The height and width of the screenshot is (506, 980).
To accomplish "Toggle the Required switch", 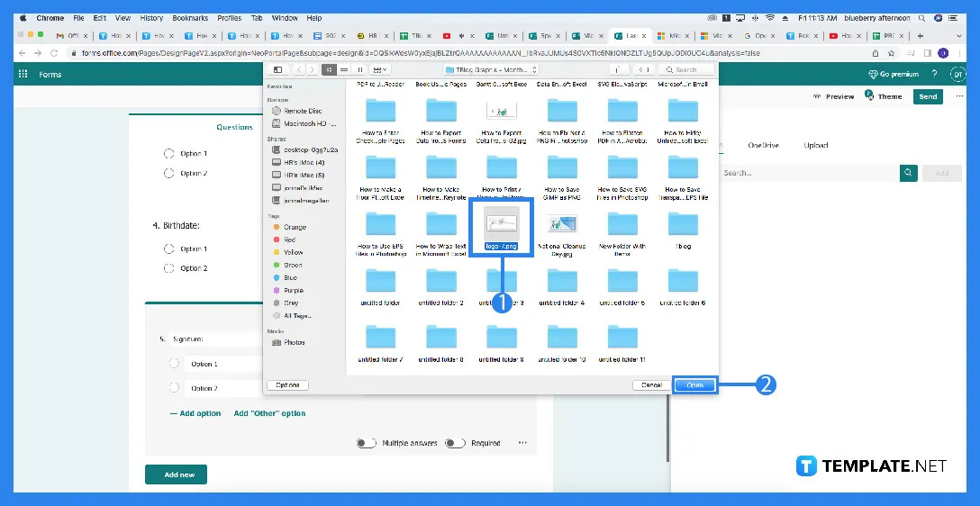I will coord(454,443).
